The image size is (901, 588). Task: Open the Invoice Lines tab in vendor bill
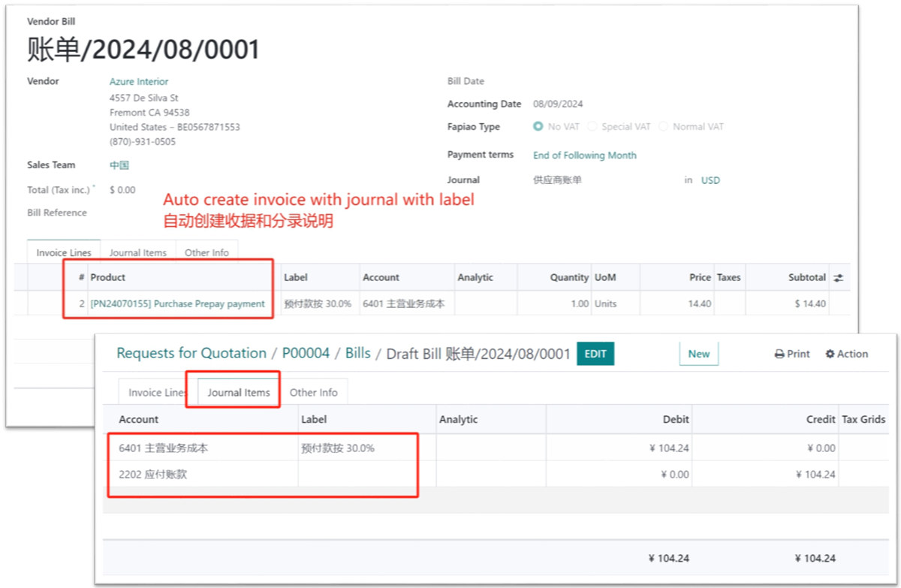(x=64, y=253)
